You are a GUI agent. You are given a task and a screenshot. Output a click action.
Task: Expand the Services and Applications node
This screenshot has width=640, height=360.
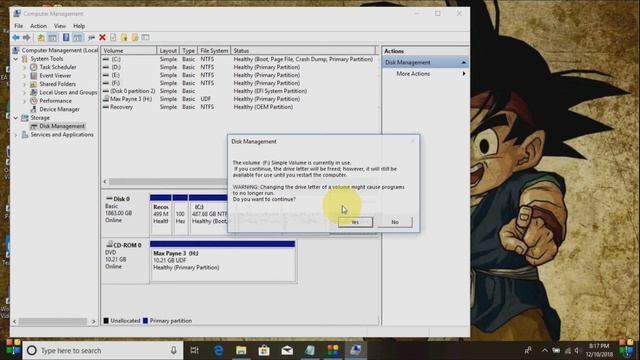[16, 134]
